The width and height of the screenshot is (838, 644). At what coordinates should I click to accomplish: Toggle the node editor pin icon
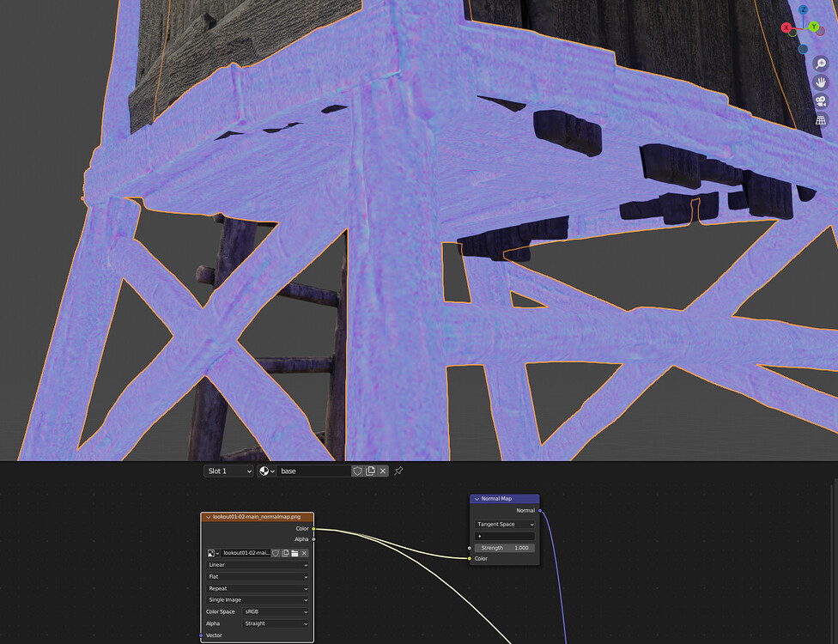(x=398, y=471)
